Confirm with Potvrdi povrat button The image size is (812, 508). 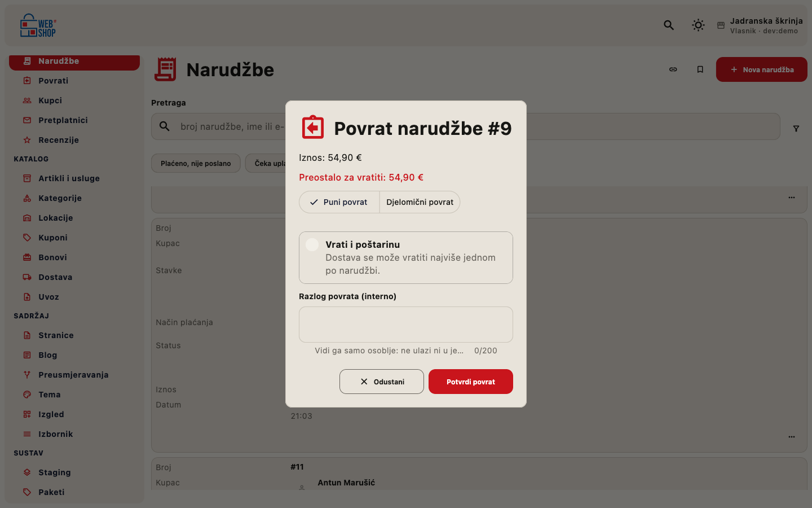(471, 382)
